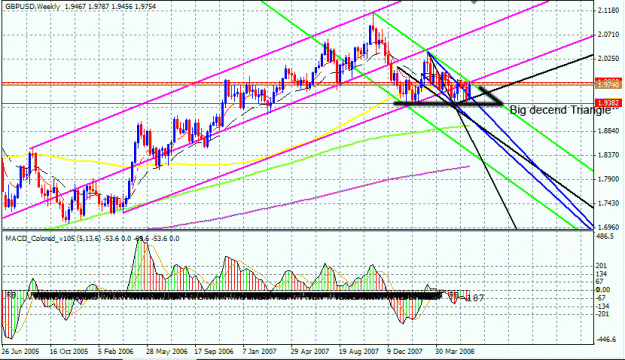Click the 17 Sep 2006 date label
Screen dimensions: 625x360
click(x=214, y=352)
